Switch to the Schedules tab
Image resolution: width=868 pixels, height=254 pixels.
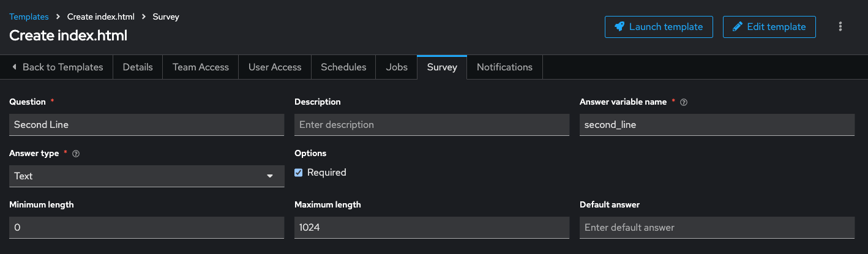(x=343, y=67)
